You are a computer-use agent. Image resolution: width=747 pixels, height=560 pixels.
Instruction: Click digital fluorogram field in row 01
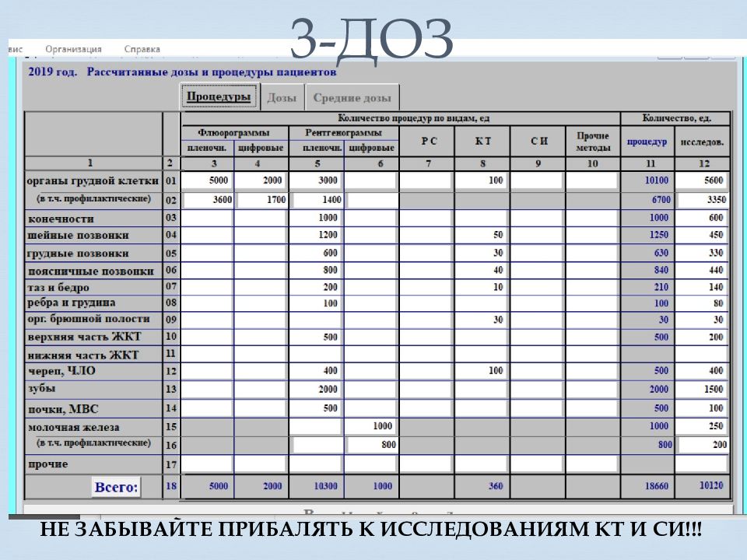coord(261,180)
